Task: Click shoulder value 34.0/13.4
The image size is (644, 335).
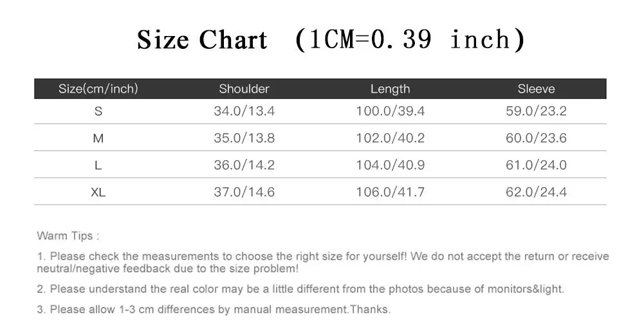Action: tap(244, 111)
